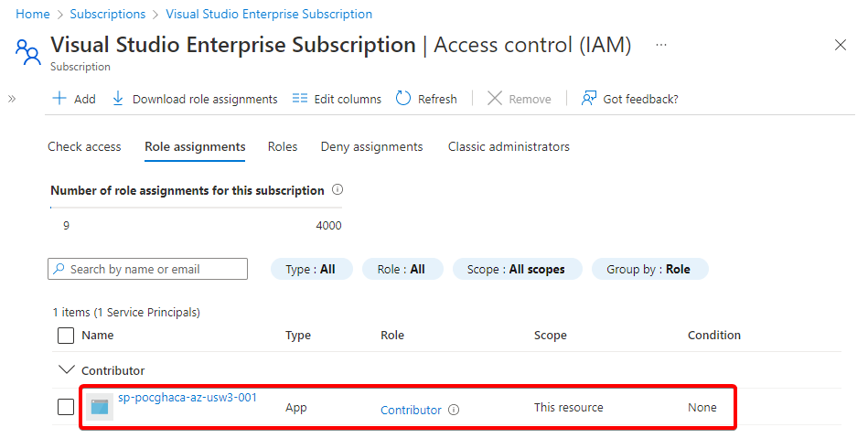Switch to Deny assignments tab
Image resolution: width=868 pixels, height=438 pixels.
coord(371,146)
